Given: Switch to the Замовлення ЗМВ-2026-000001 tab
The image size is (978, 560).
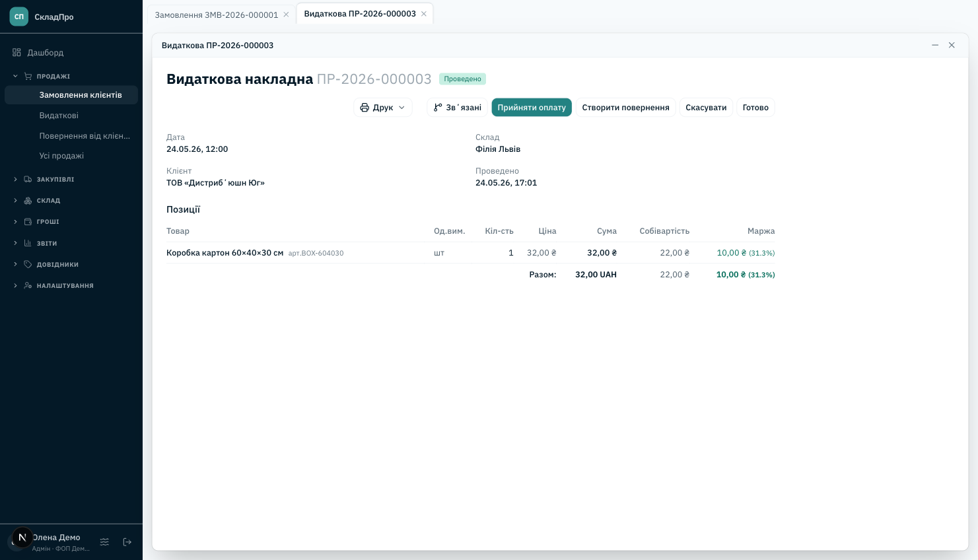Looking at the screenshot, I should pos(217,15).
